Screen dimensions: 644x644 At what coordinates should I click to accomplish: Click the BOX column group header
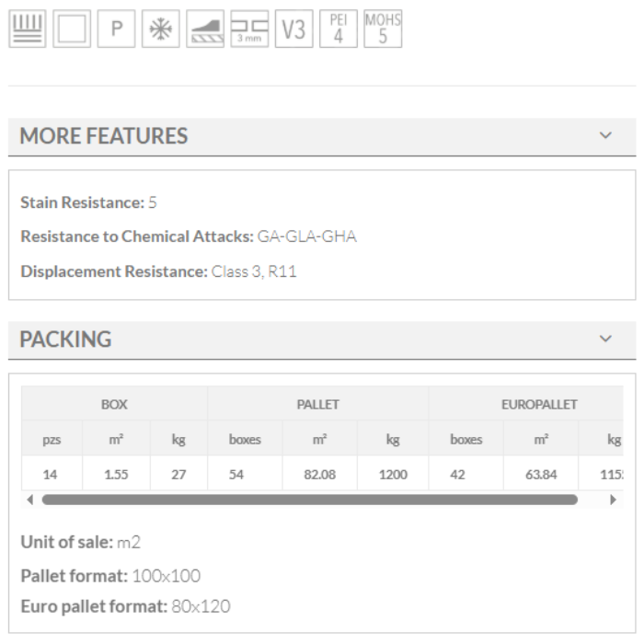(x=114, y=404)
